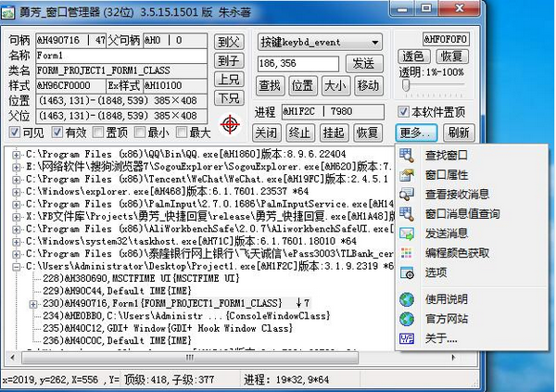This screenshot has width=556, height=392.
Task: Click the settings window icon beside 选项
Action: (407, 272)
